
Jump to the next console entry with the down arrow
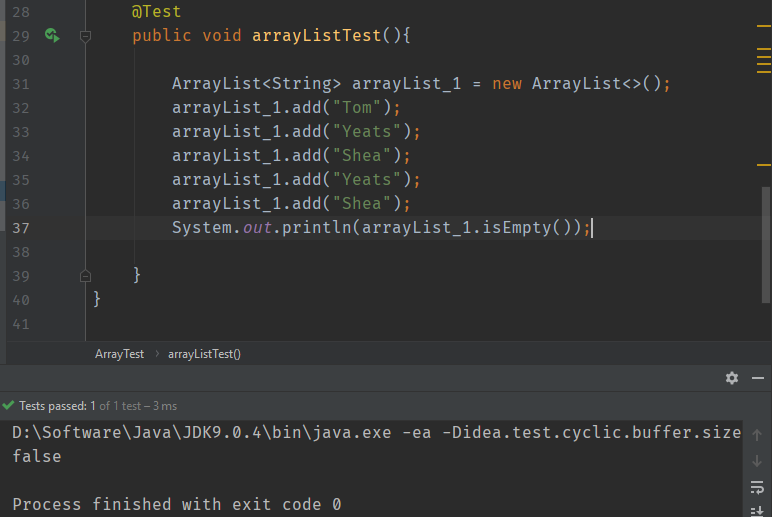[x=757, y=461]
